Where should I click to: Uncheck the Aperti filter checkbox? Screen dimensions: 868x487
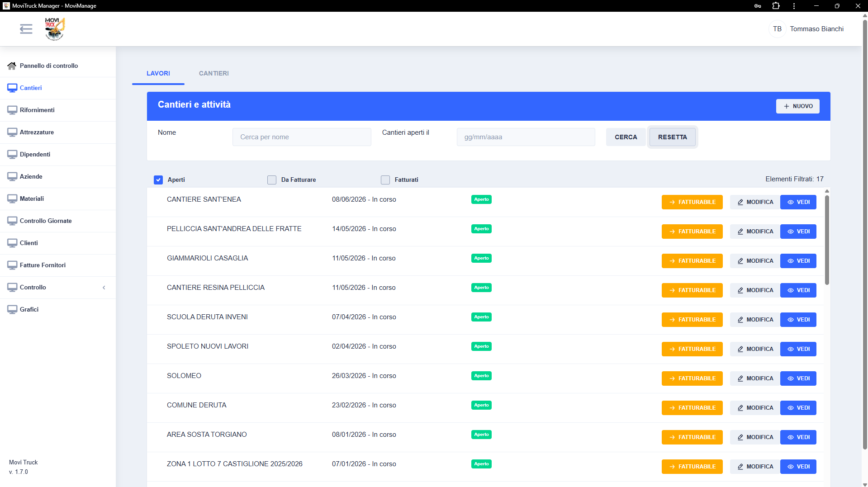158,180
